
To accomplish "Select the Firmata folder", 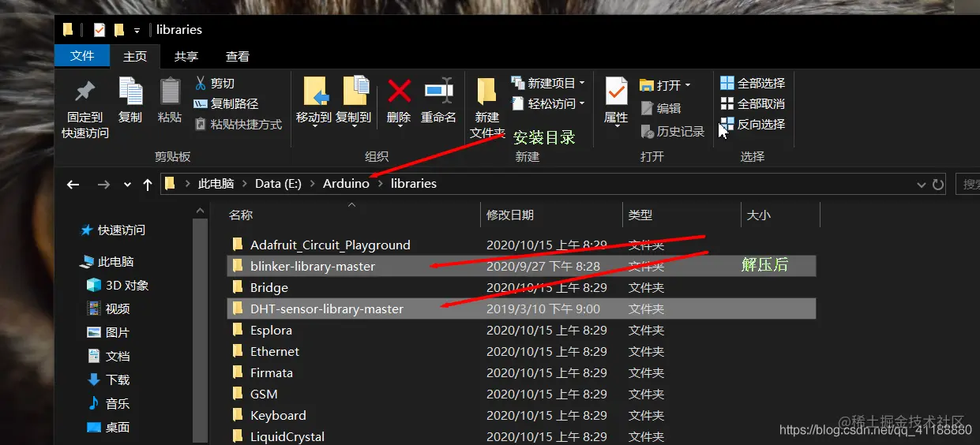I will click(521, 372).
